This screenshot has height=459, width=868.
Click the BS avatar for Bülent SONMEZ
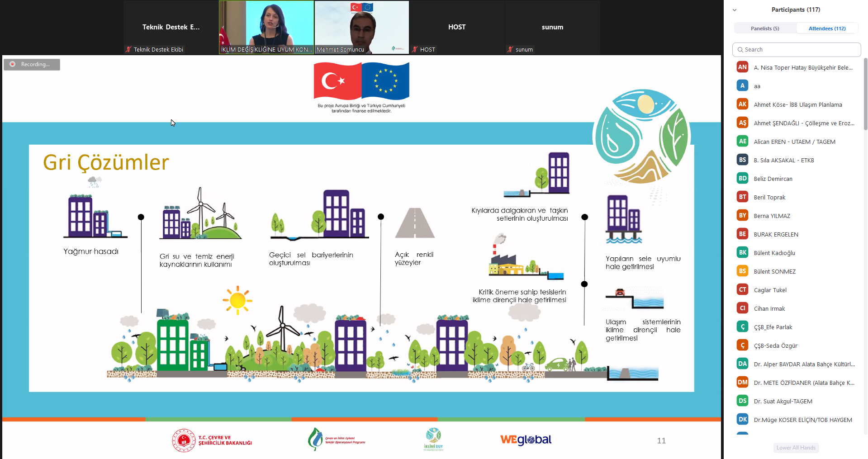tap(742, 271)
